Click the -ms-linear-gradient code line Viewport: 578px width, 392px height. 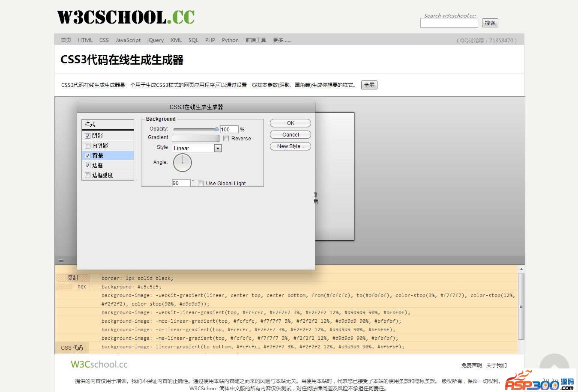click(x=250, y=338)
